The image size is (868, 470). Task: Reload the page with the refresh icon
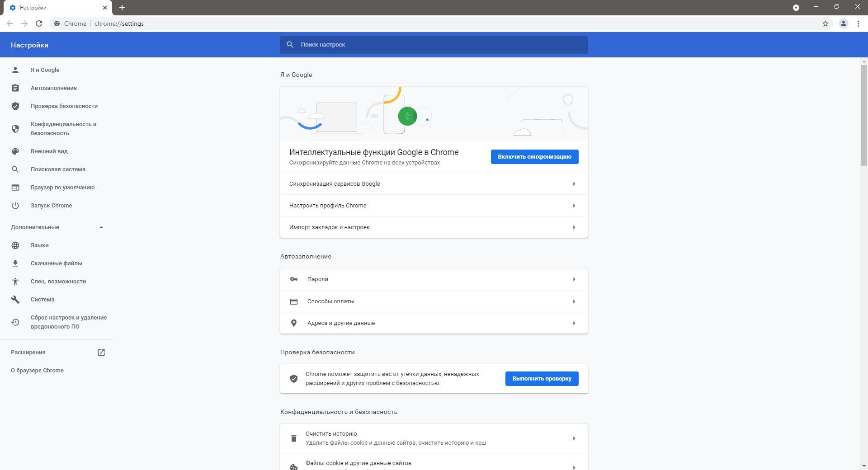click(x=39, y=23)
